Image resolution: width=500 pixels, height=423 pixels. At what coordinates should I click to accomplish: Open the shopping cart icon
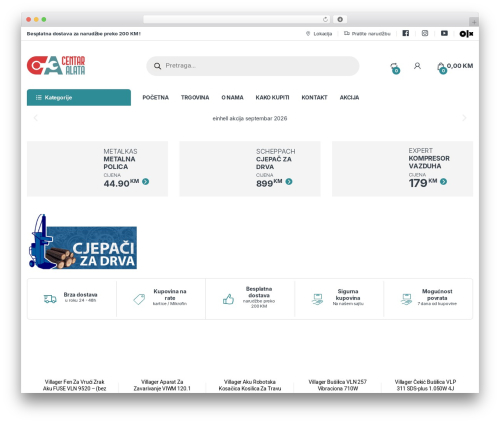[x=441, y=68]
